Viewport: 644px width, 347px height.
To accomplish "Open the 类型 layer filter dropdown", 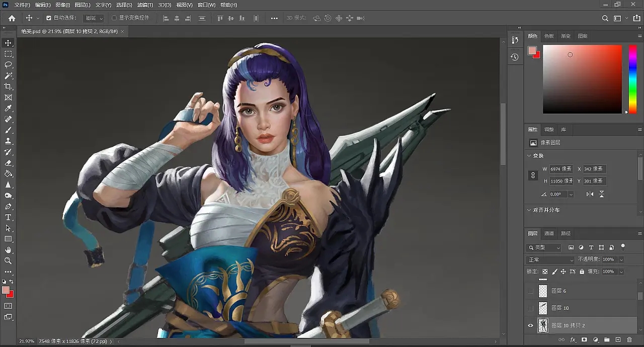I will click(544, 247).
